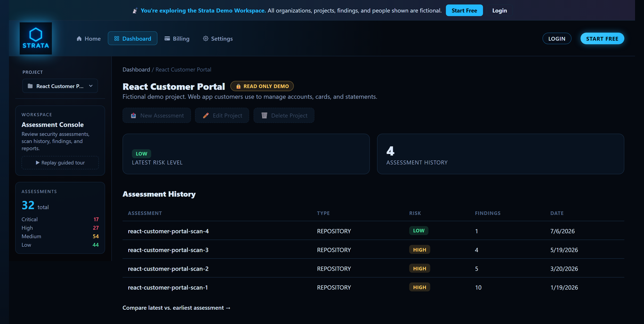Image resolution: width=644 pixels, height=324 pixels.
Task: Click the Critical count 17 in sidebar
Action: 96,220
